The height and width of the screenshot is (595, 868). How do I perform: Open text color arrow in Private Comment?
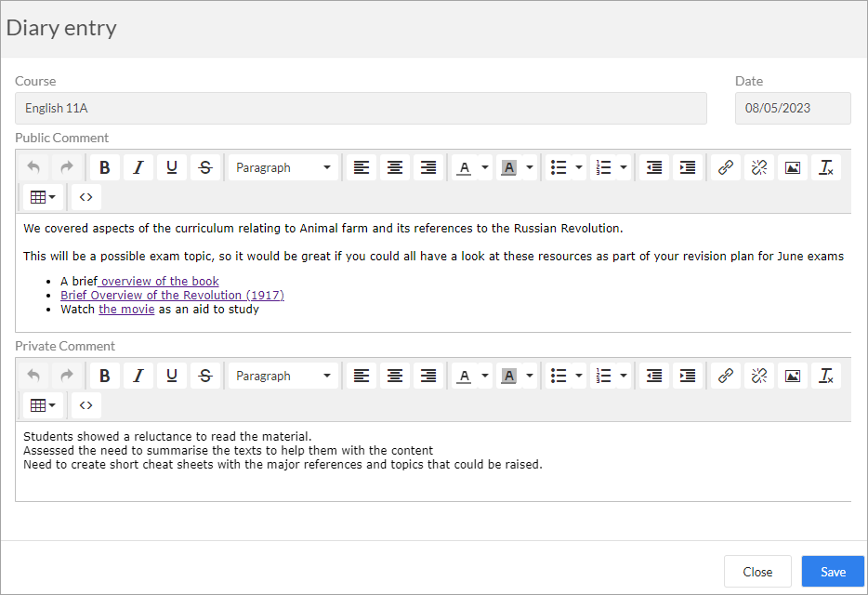485,376
